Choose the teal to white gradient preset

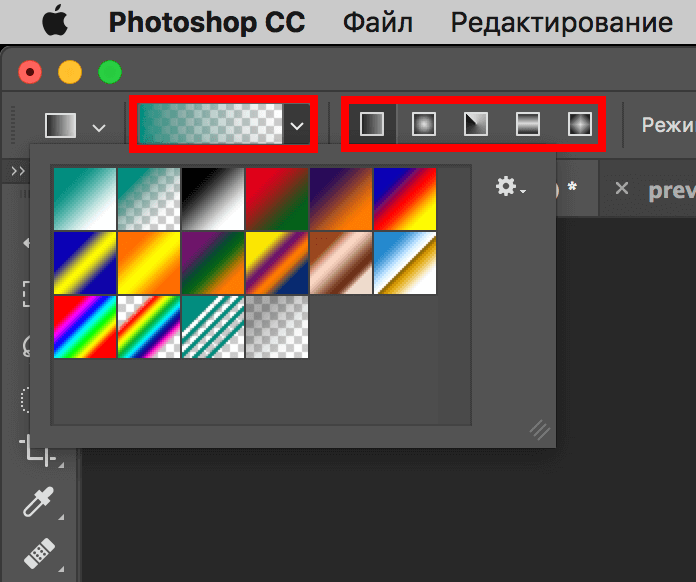tap(85, 199)
